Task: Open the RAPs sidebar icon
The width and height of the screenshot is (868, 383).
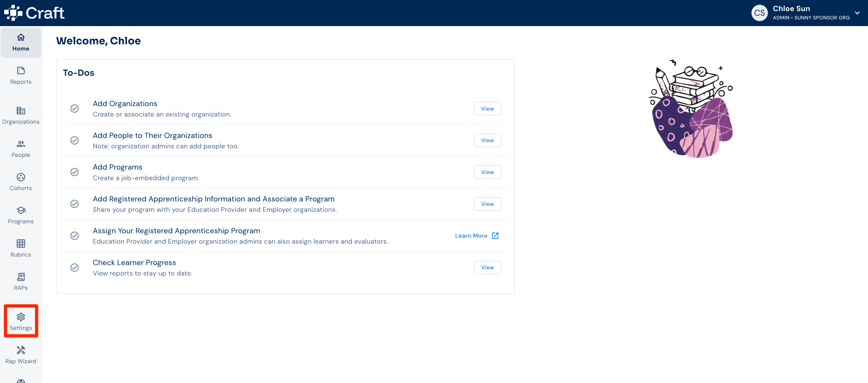Action: (21, 277)
